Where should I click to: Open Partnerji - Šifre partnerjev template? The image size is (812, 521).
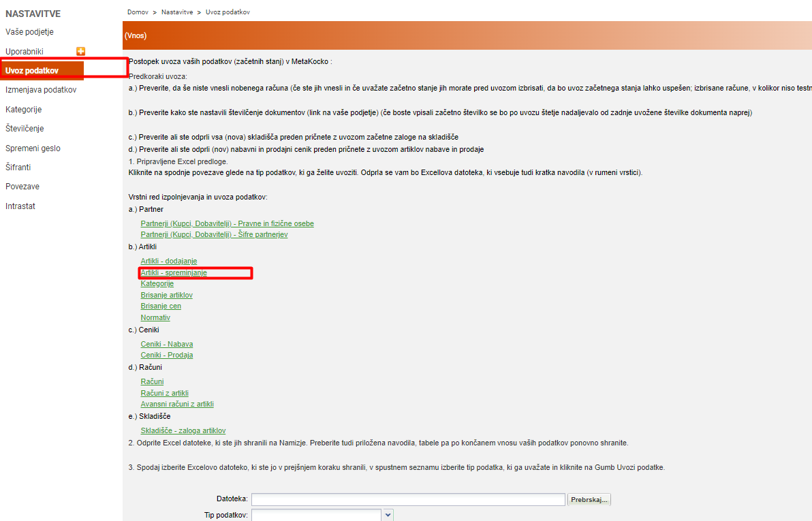[214, 234]
